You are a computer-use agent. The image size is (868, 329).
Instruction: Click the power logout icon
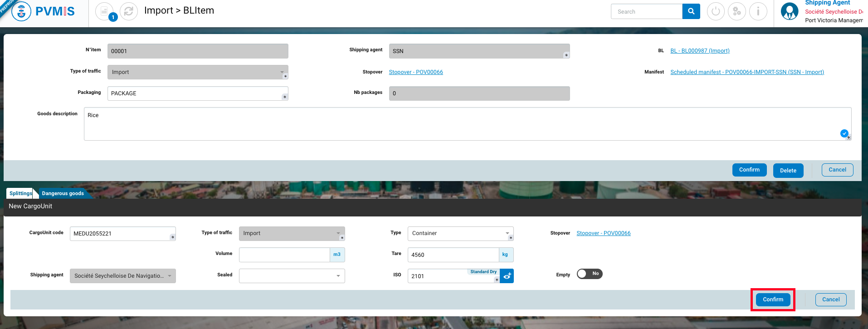tap(716, 11)
